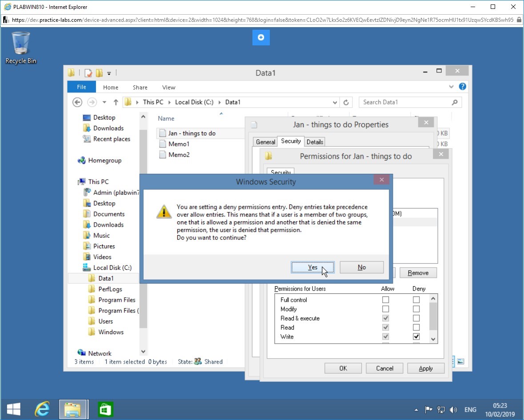Expand the ribbon with the chevron arrow
Screen dimensions: 524x420
point(451,87)
